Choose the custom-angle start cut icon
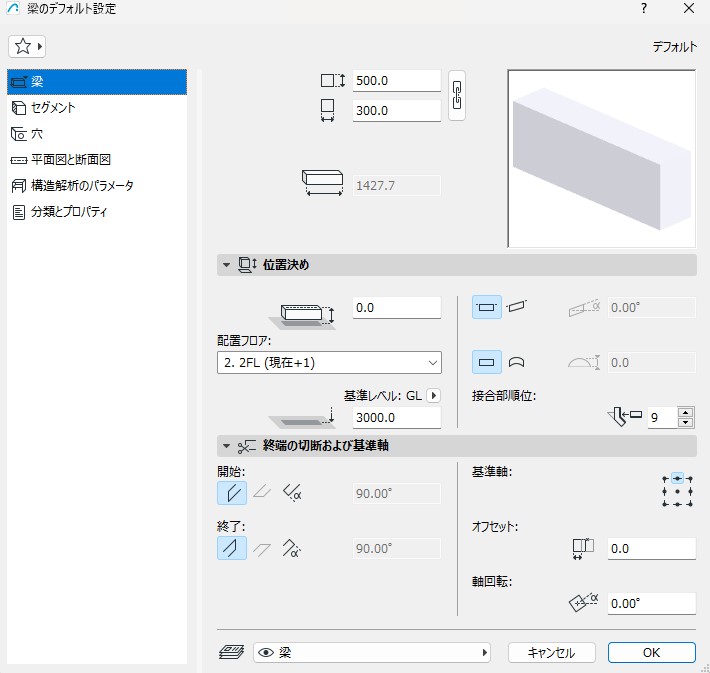The width and height of the screenshot is (710, 673). (292, 492)
